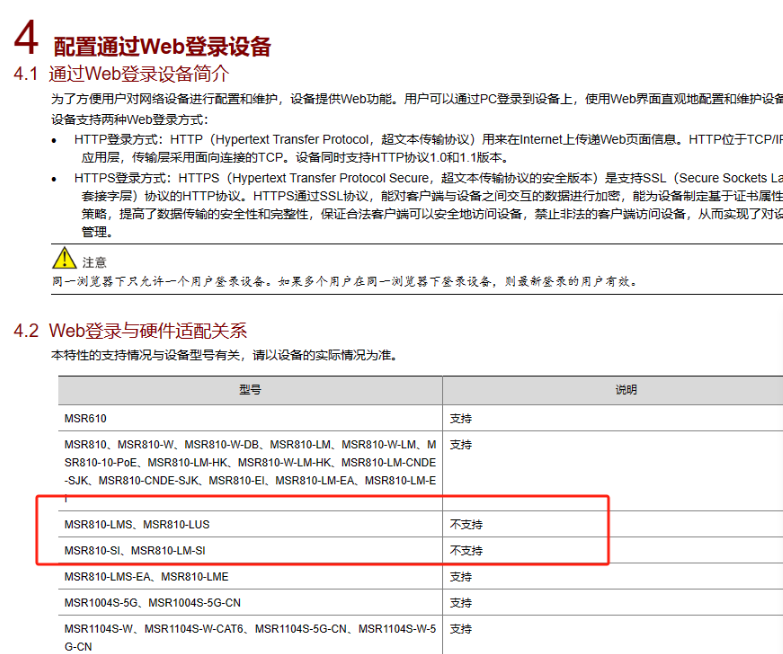Click 不支持 in the MSR810-LMS row

tap(466, 524)
